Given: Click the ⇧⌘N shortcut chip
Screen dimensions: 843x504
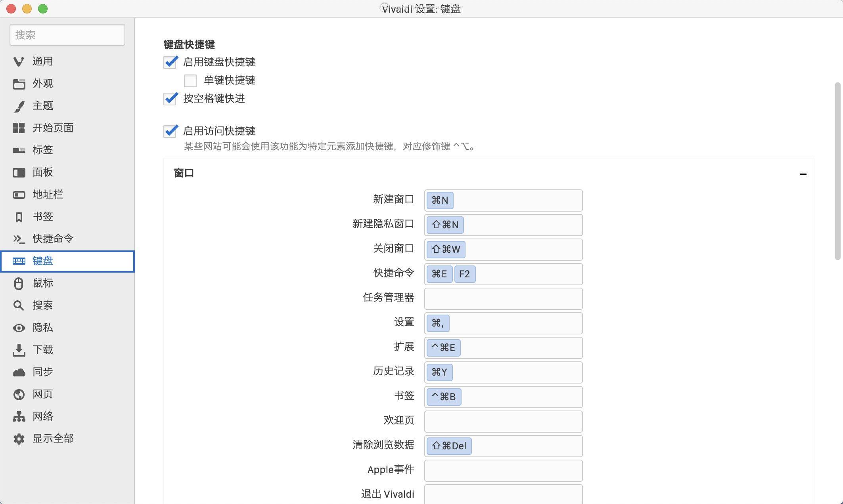Looking at the screenshot, I should tap(445, 225).
